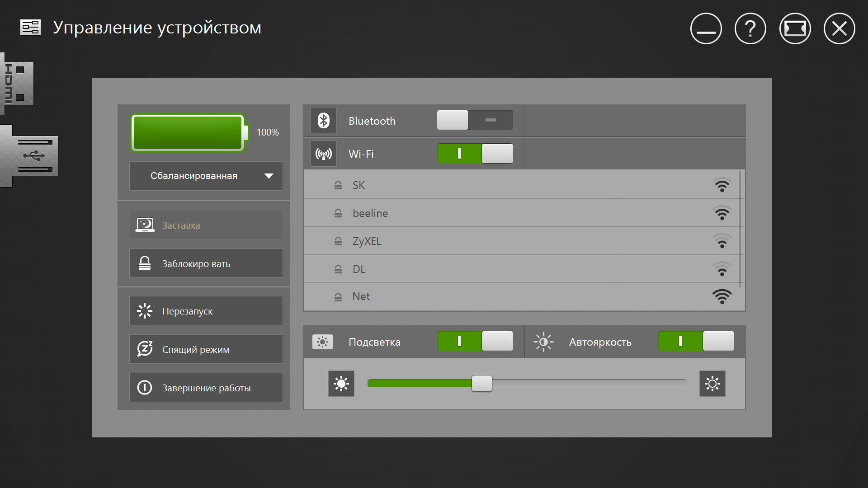Screen dimensions: 868x488
Task: Click the Bluetooth symbol icon
Action: 324,121
